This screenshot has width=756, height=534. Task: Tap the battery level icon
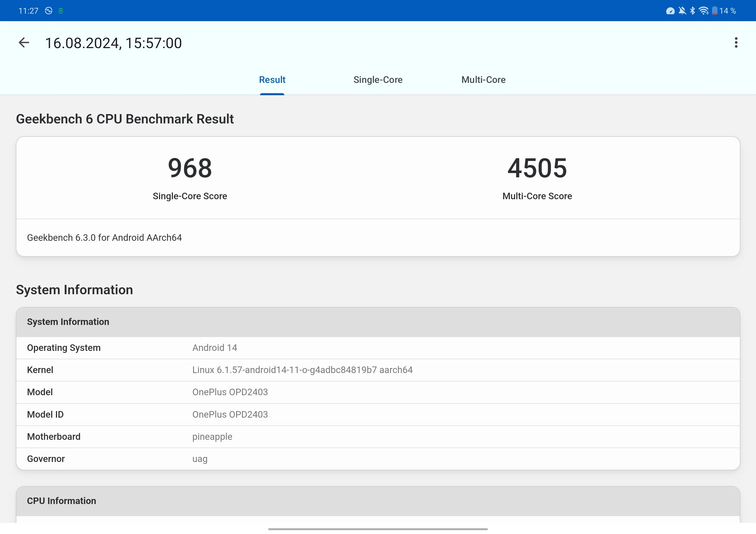pyautogui.click(x=714, y=11)
